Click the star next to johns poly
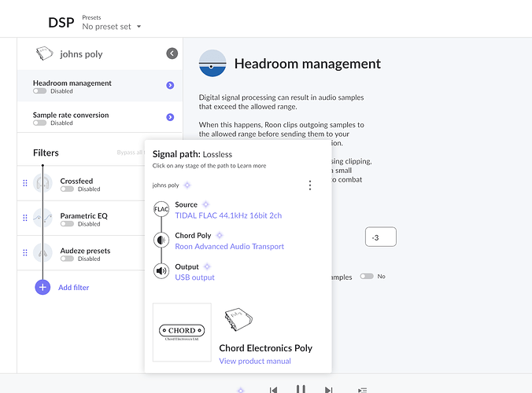 coord(187,185)
